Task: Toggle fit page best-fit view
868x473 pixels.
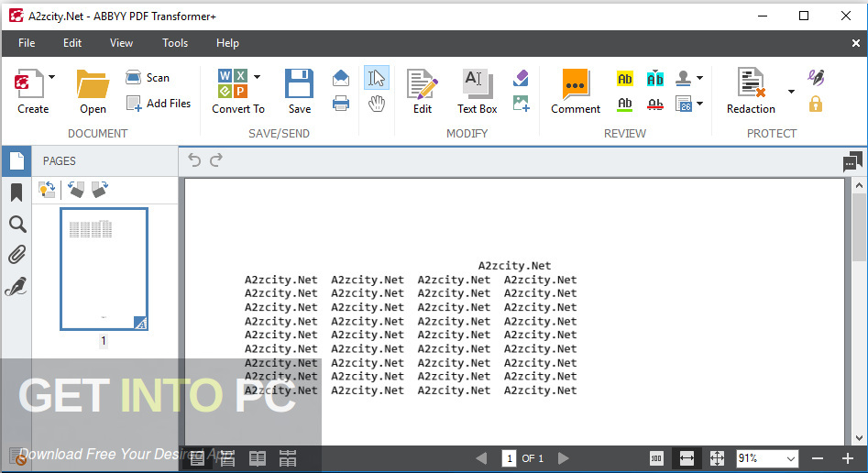Action: (x=717, y=458)
